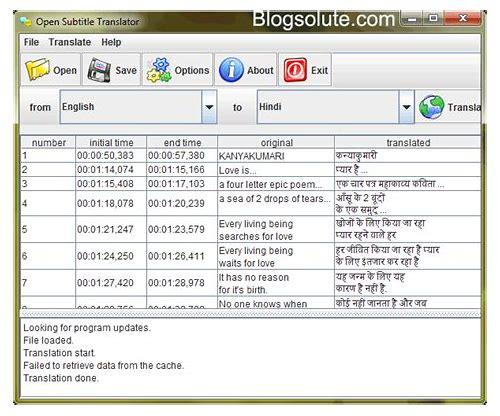Viewport: 500px width, 416px height.
Task: Expand the source language English dropdown arrow
Action: (209, 107)
